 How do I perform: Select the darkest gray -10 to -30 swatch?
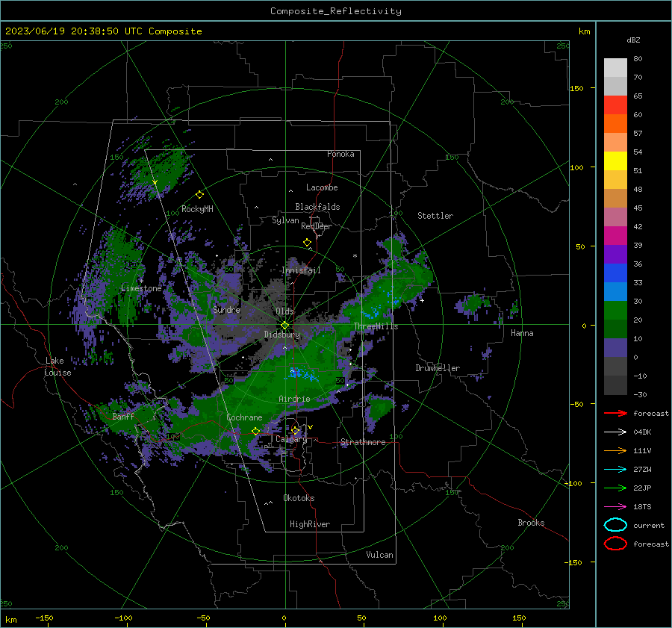point(615,385)
